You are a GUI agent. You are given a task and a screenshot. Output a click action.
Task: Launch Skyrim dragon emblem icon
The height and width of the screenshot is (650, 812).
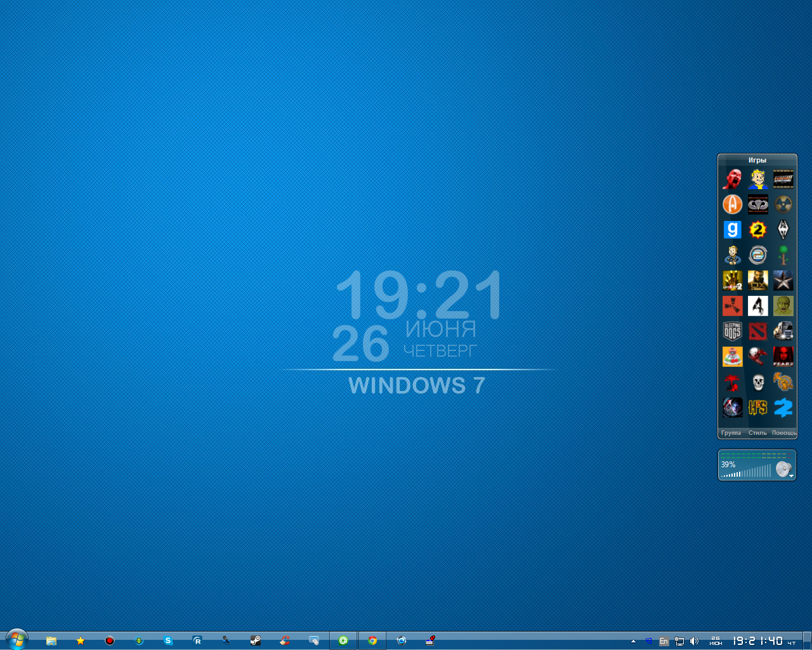coord(783,230)
